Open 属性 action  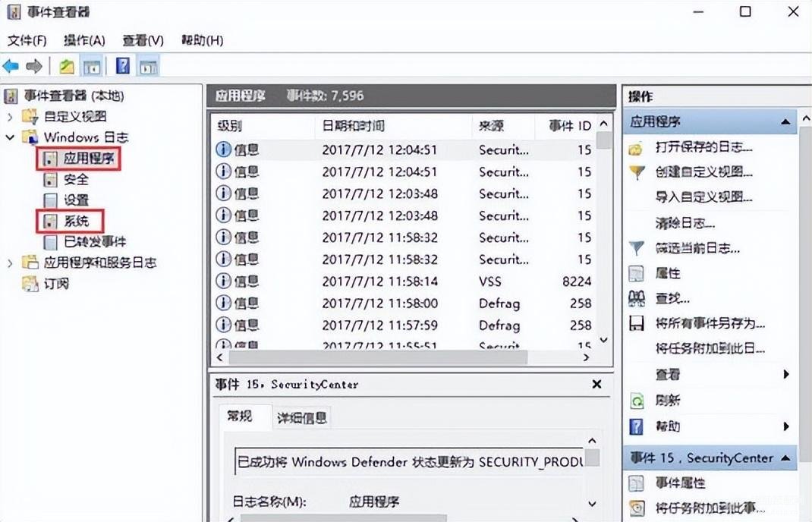(x=668, y=273)
